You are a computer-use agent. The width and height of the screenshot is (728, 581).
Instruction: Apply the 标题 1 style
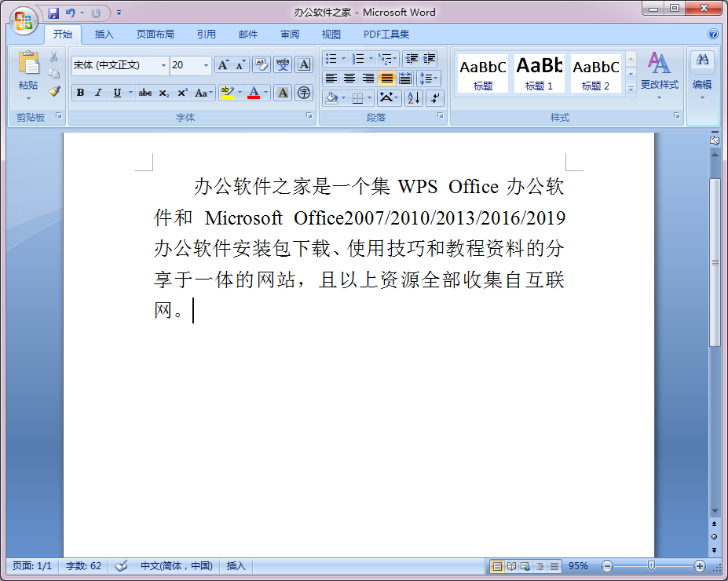coord(539,73)
